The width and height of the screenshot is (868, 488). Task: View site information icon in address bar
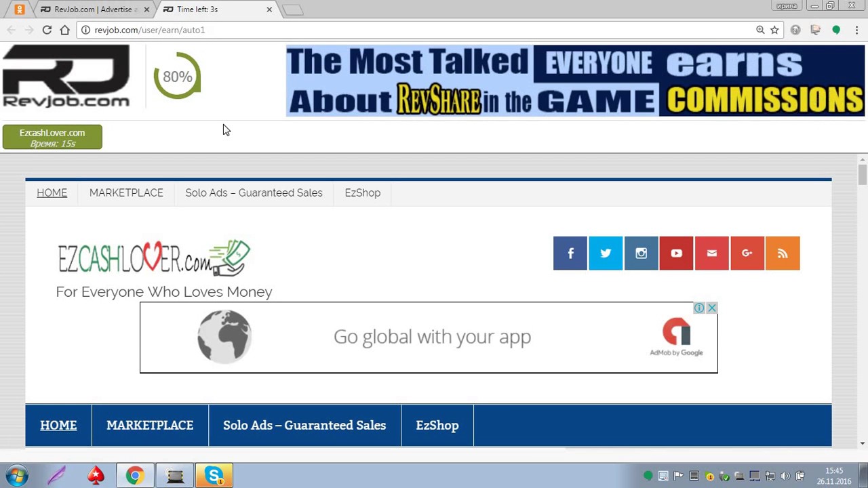(85, 30)
